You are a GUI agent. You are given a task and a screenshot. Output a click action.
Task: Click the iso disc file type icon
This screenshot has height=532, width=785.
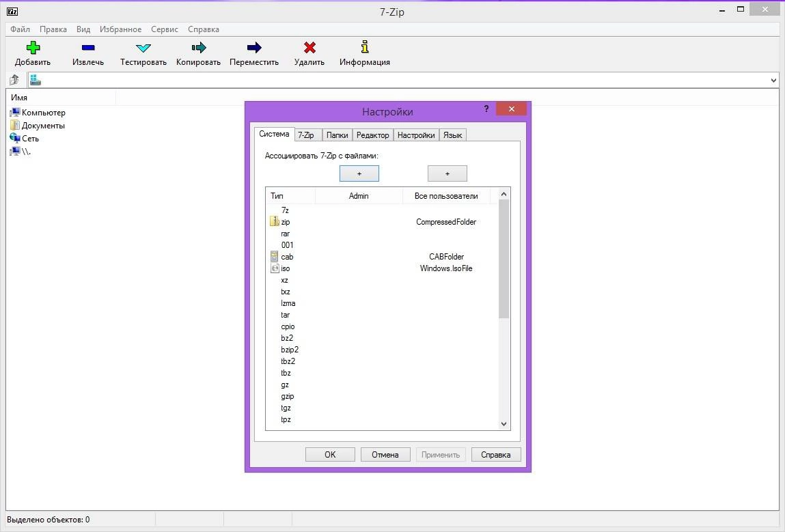click(x=275, y=268)
